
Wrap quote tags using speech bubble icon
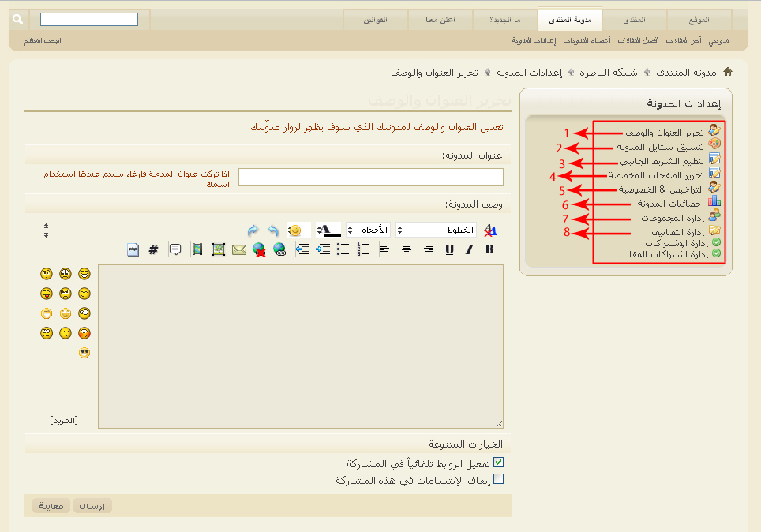[175, 249]
